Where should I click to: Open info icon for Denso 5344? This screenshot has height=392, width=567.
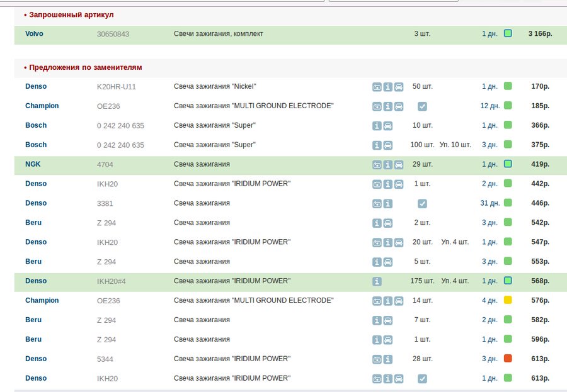pos(387,360)
